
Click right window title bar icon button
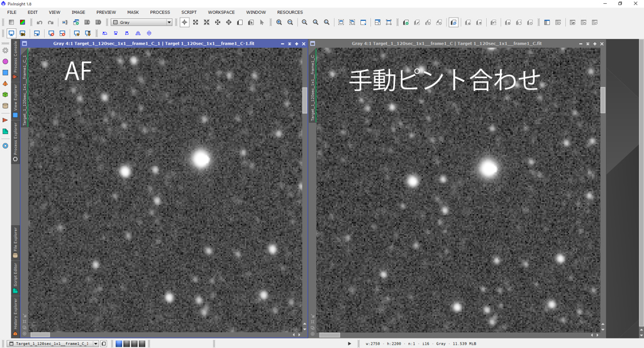[313, 43]
